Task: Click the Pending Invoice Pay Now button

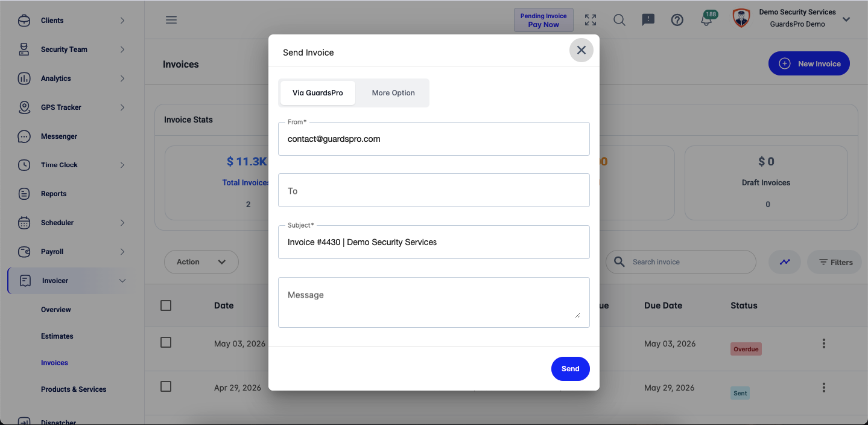Action: pyautogui.click(x=543, y=20)
